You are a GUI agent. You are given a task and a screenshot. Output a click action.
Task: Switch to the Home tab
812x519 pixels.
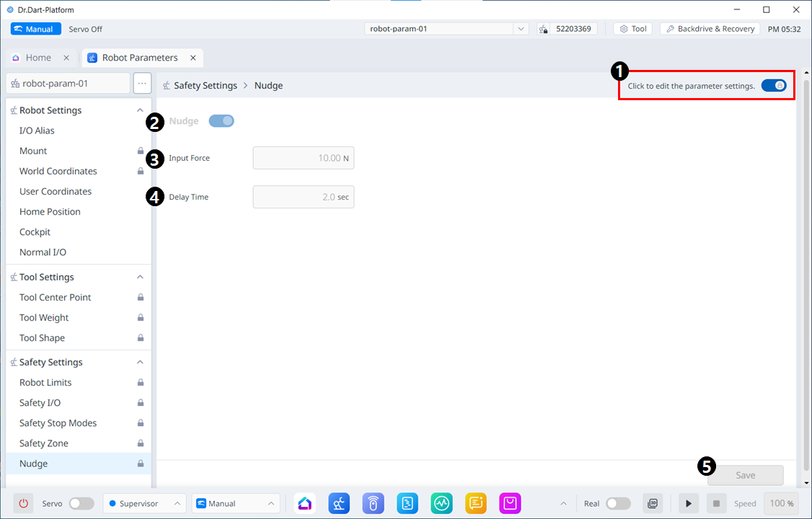[38, 58]
